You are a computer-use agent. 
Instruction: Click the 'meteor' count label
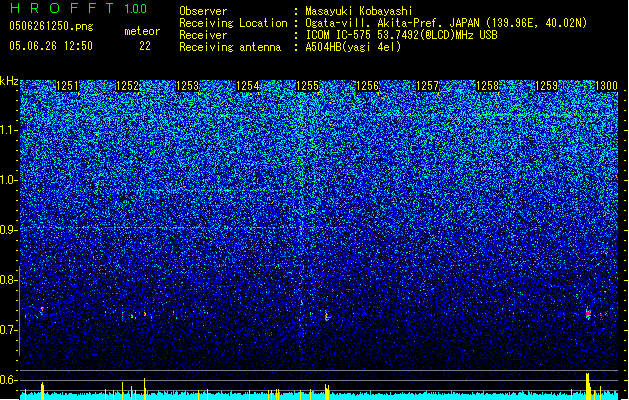coord(142,31)
